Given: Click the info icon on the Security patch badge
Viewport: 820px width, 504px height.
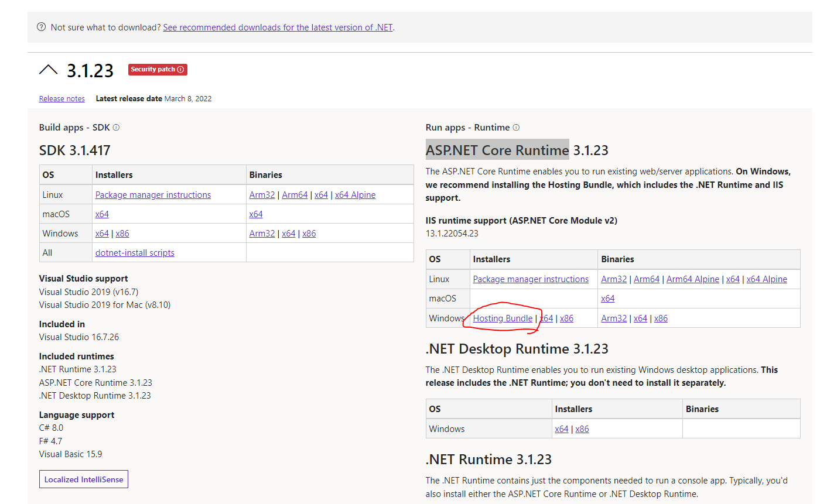Looking at the screenshot, I should click(x=180, y=69).
